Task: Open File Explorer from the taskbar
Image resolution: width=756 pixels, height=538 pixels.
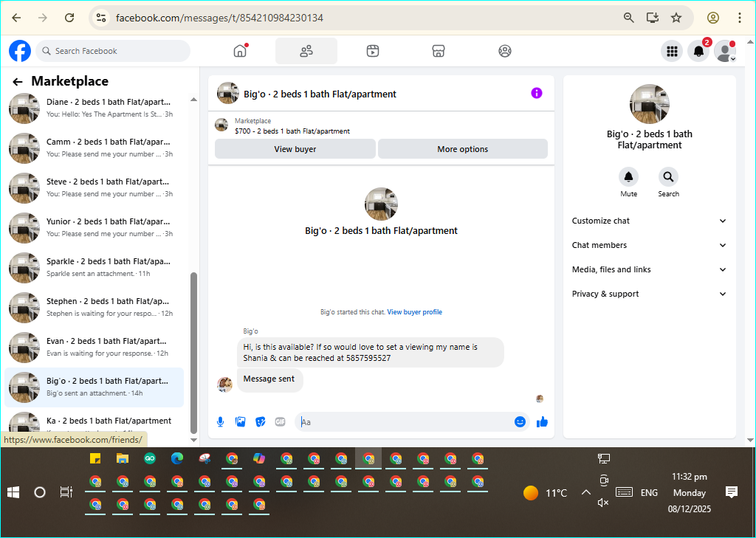Action: tap(123, 458)
